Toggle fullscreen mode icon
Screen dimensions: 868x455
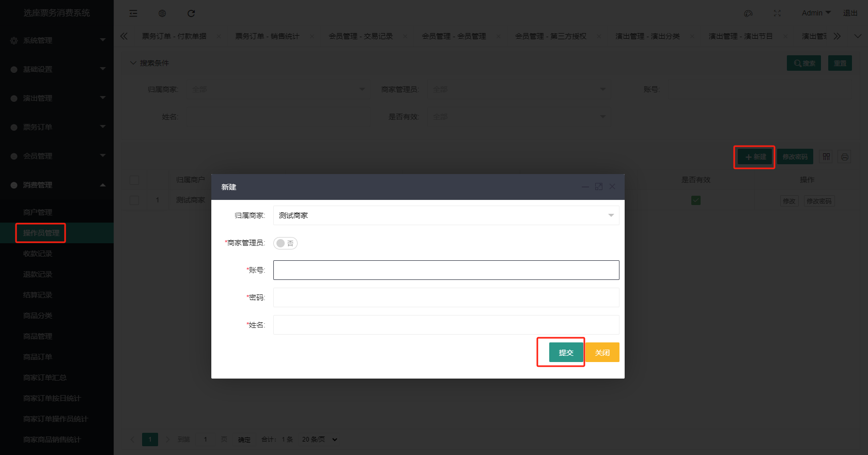coord(777,13)
